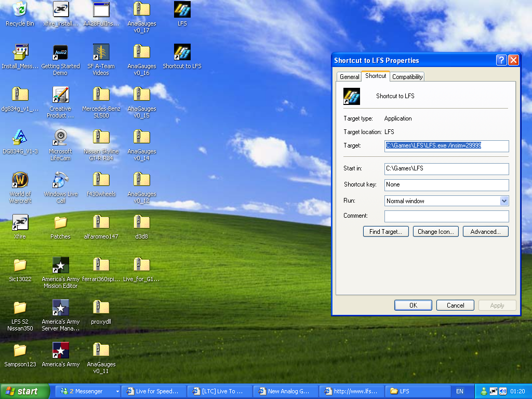The image size is (532, 399).
Task: Select the Sampson123 folder icon
Action: 20,354
